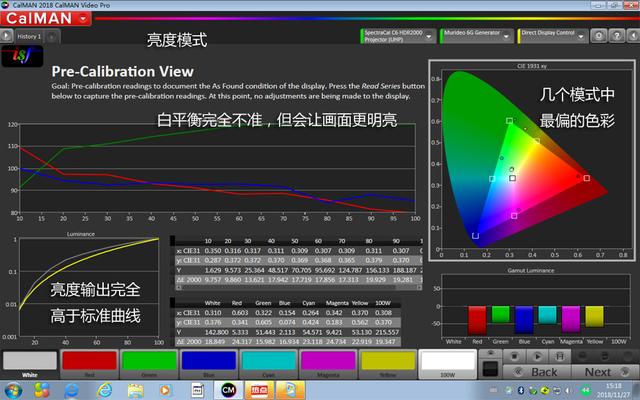The image size is (640, 400).
Task: Click the ISF logo
Action: click(x=22, y=56)
